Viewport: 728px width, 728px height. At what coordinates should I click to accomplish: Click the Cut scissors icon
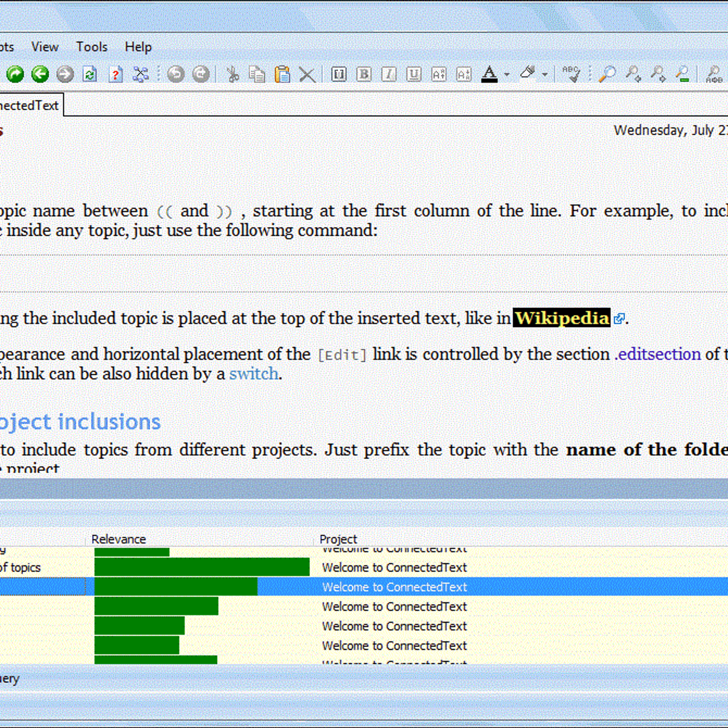233,74
